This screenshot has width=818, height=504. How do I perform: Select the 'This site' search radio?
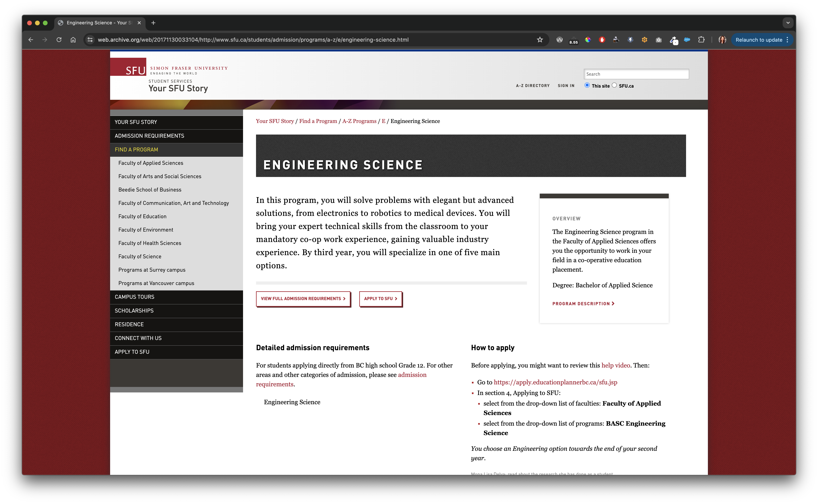pyautogui.click(x=587, y=85)
